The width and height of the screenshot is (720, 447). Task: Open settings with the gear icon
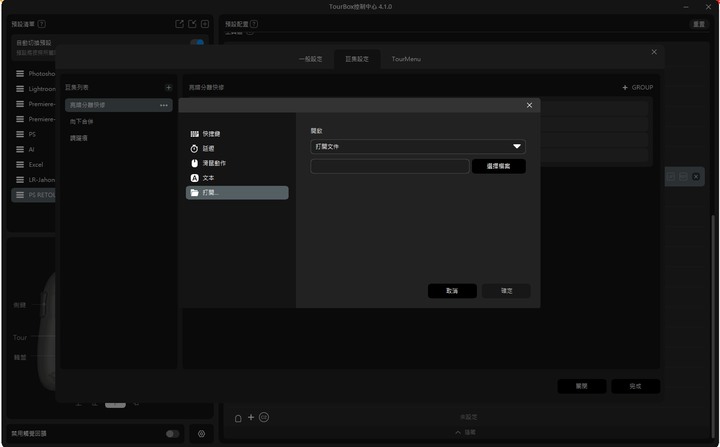click(x=201, y=434)
